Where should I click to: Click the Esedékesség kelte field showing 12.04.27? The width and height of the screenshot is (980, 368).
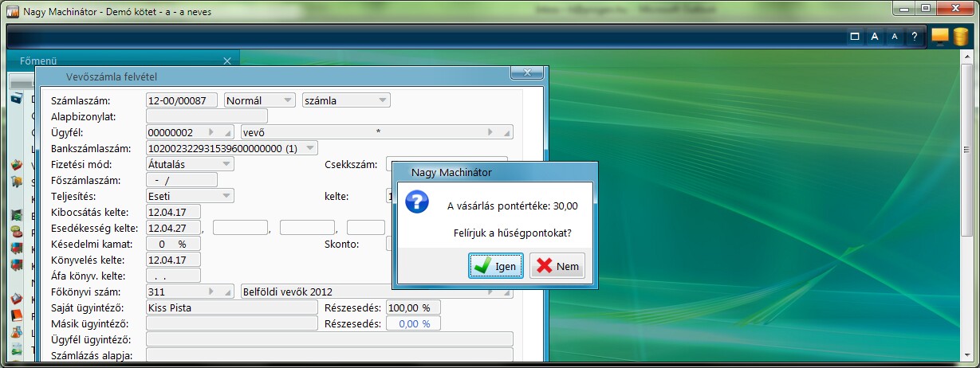[173, 228]
